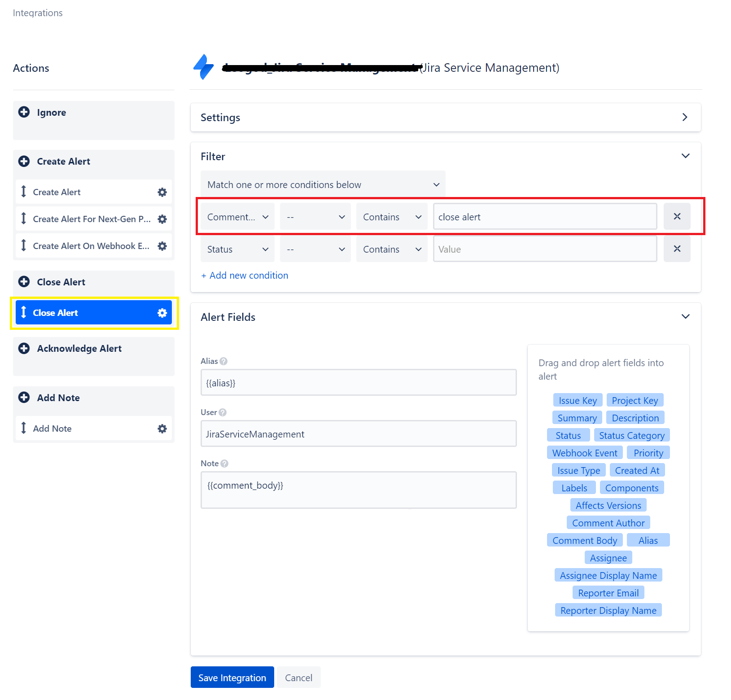Open the 'Match one or more conditions below' dropdown
This screenshot has width=731, height=700.
tap(323, 184)
